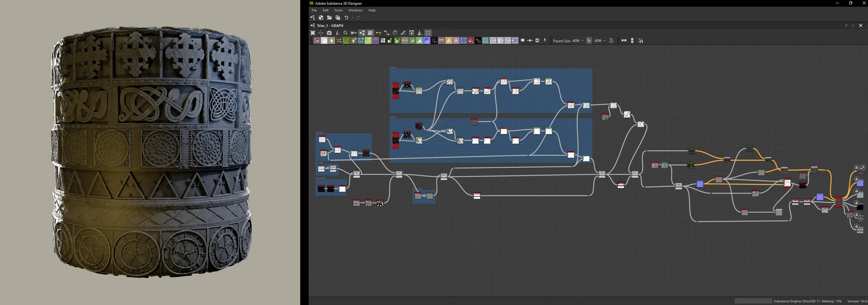The image size is (868, 305).
Task: Click the Undo arrow icon
Action: (346, 17)
